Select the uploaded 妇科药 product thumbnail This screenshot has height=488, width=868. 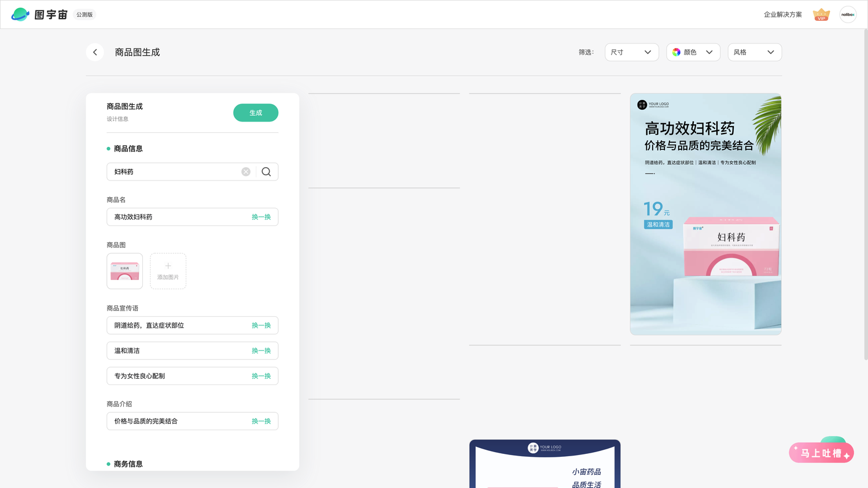124,271
